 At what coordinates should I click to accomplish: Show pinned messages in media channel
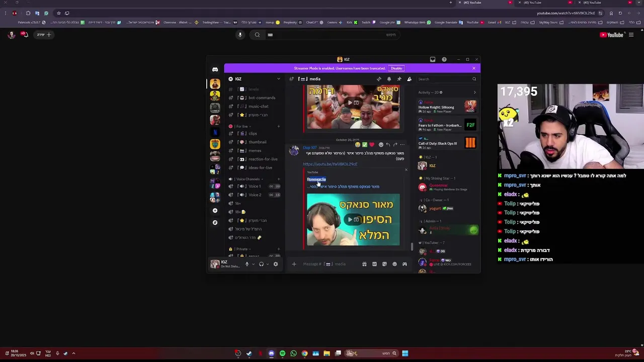[x=399, y=79]
